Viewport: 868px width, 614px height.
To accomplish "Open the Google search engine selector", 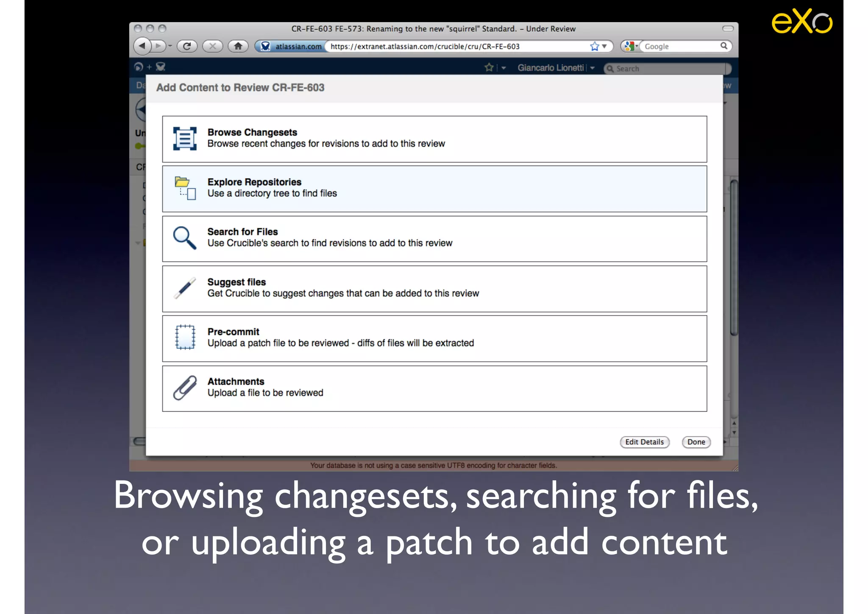I will pos(631,46).
